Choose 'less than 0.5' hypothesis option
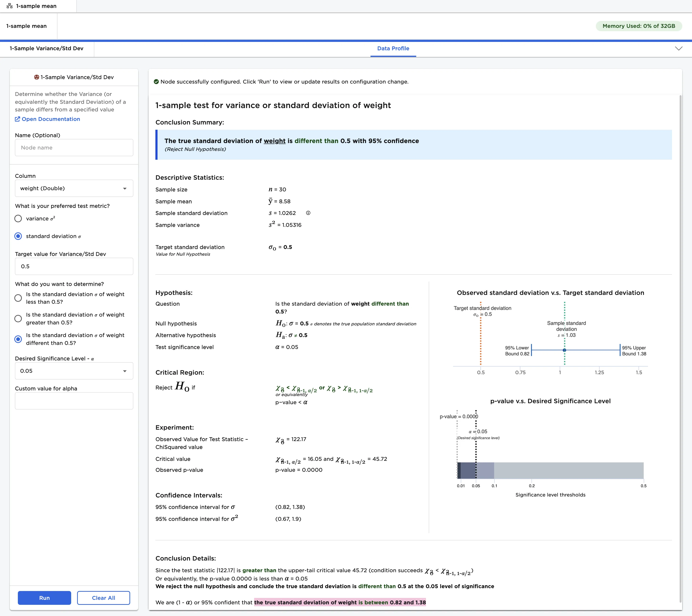The width and height of the screenshot is (692, 616). point(18,298)
